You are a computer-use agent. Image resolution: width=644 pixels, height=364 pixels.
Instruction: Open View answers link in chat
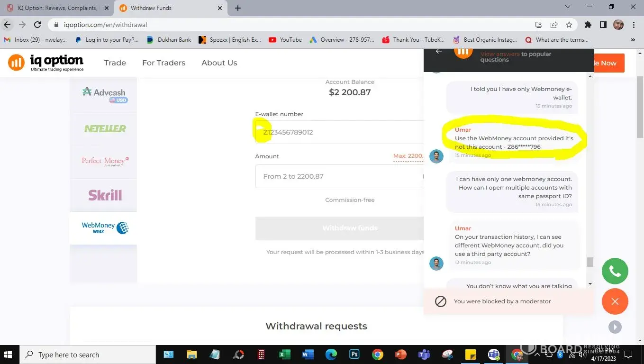click(500, 54)
